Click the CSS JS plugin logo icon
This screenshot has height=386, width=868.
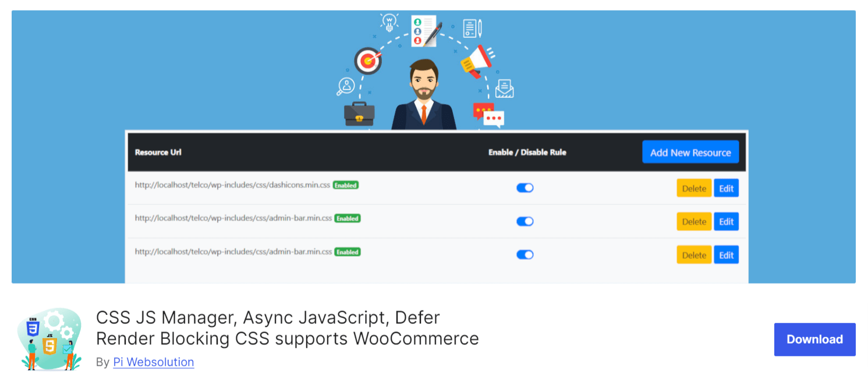pos(49,339)
